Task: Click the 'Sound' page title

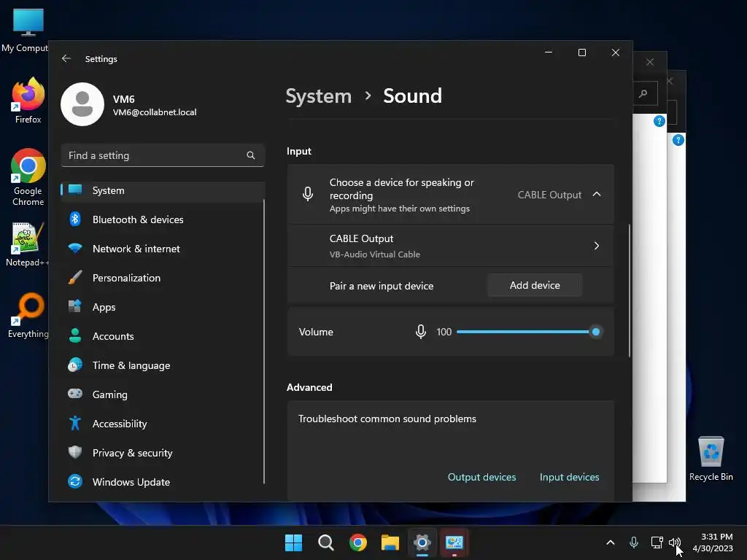Action: coord(413,96)
